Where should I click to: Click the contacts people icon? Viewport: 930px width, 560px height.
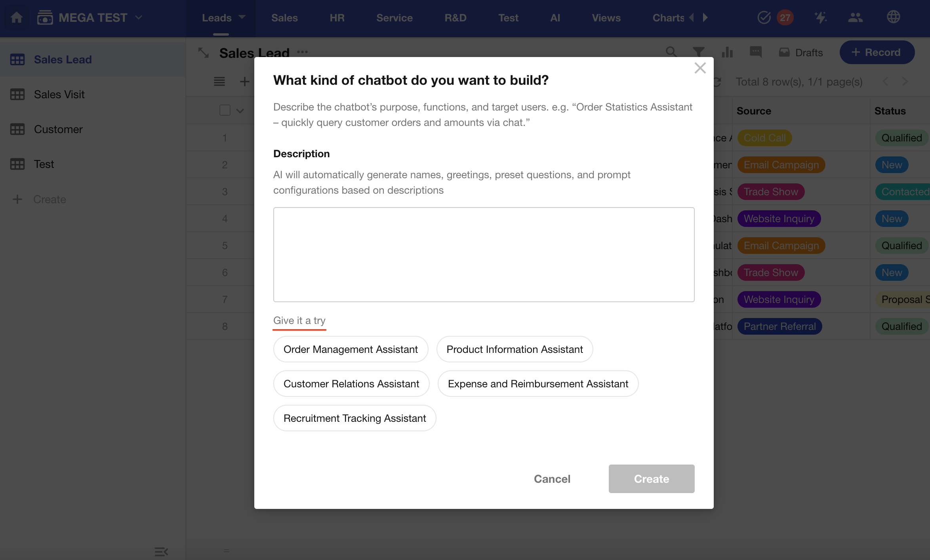[855, 17]
